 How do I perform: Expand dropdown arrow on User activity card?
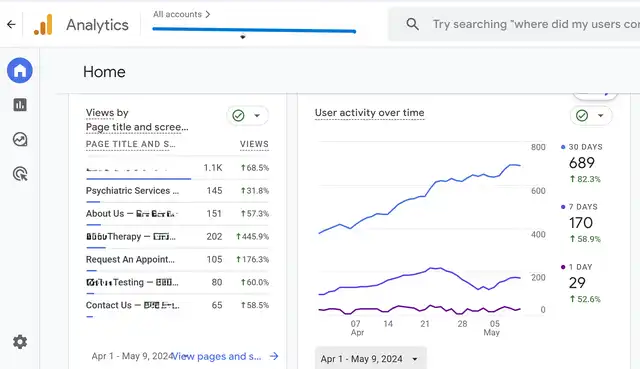600,116
